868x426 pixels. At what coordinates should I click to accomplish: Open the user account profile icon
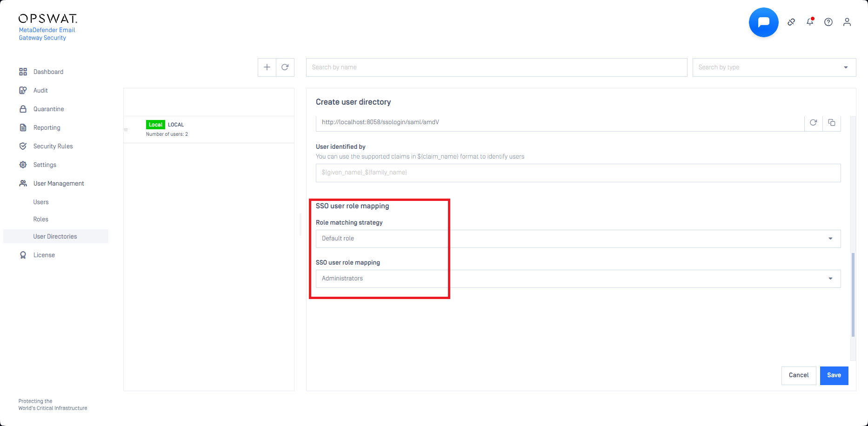(x=847, y=22)
